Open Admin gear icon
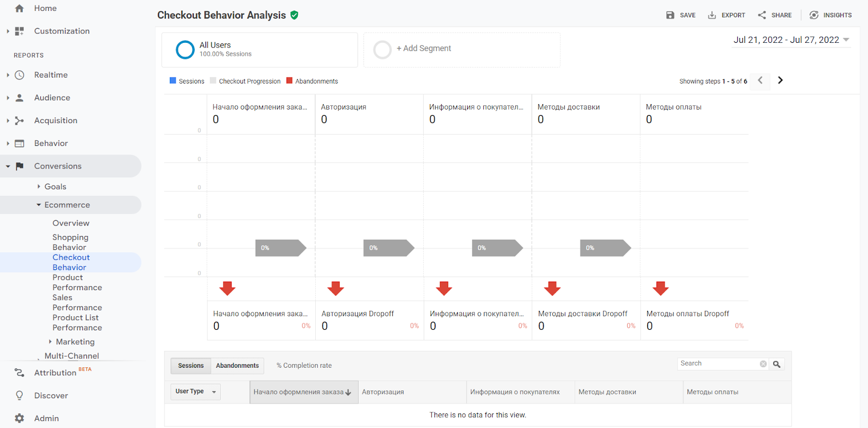Image resolution: width=868 pixels, height=428 pixels. (x=20, y=418)
